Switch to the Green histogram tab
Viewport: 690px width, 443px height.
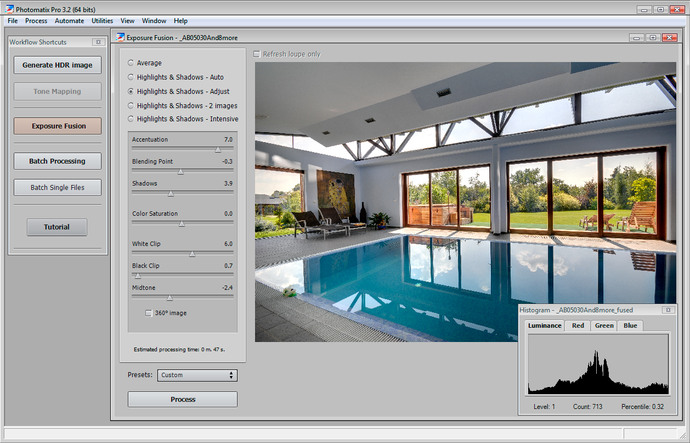coord(604,326)
